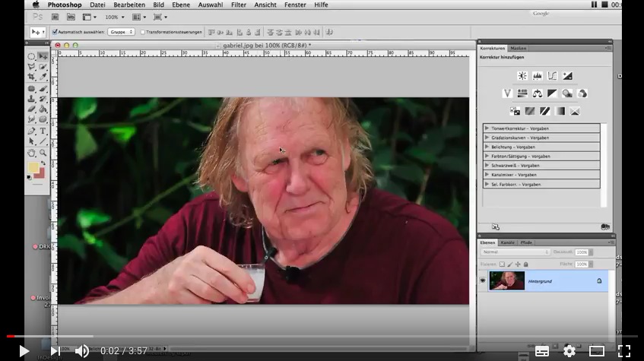Select the Spot Healing Brush tool

click(x=32, y=89)
